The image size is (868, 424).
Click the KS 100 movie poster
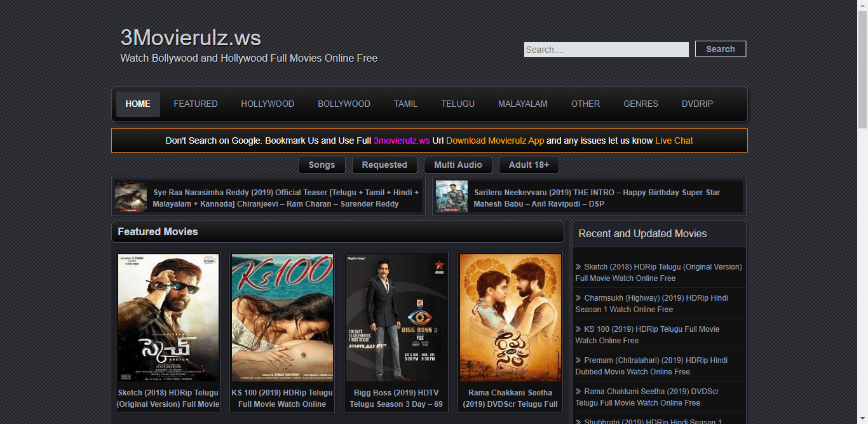tap(282, 318)
